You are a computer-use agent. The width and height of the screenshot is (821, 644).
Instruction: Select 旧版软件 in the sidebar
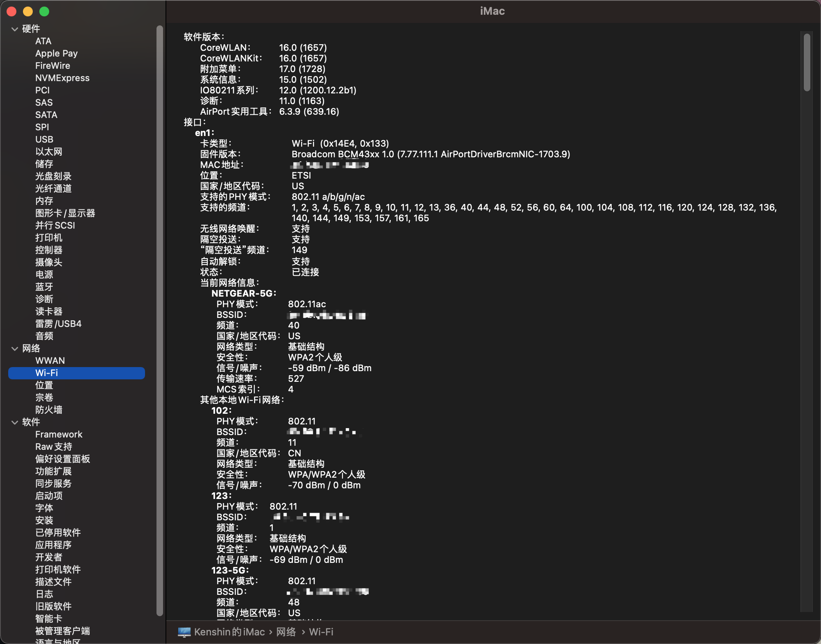click(x=53, y=606)
